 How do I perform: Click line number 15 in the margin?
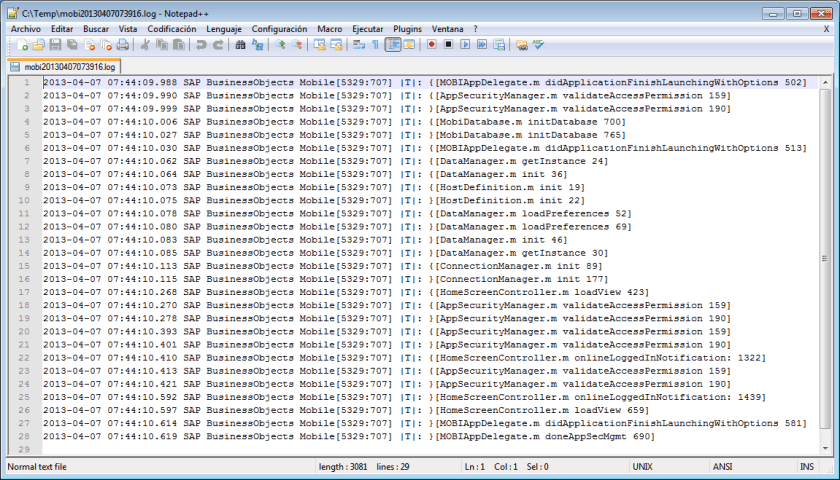pyautogui.click(x=21, y=266)
